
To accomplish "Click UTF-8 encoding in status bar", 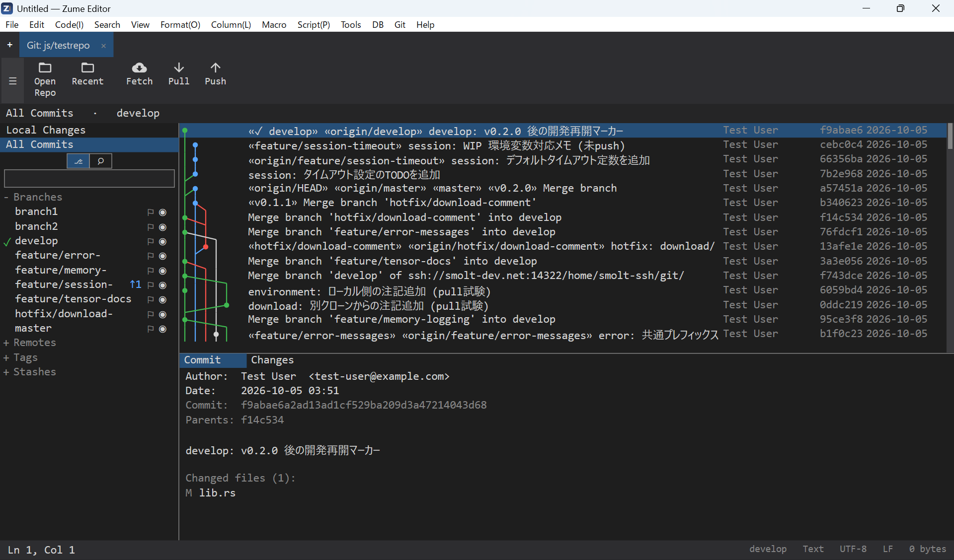I will (x=853, y=549).
